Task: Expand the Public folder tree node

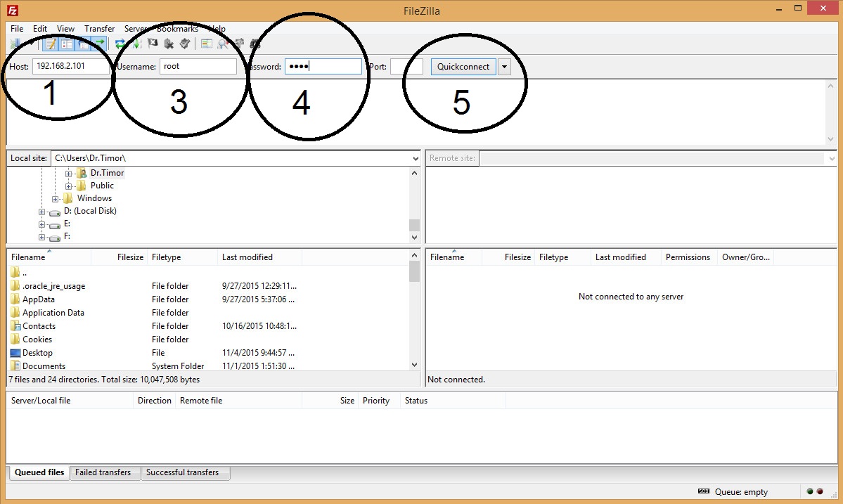Action: [x=69, y=186]
